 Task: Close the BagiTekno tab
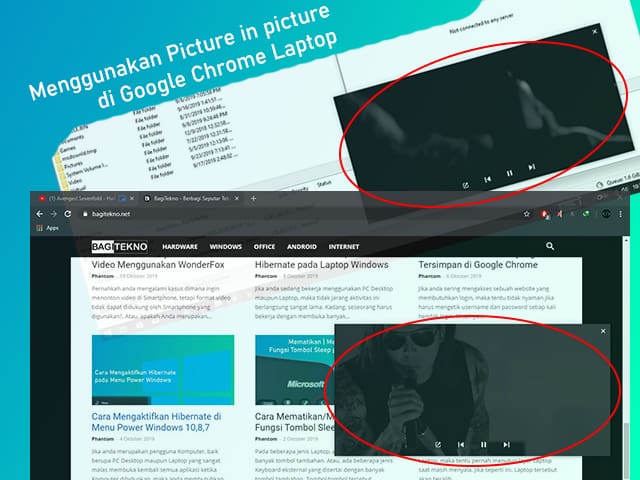click(237, 198)
